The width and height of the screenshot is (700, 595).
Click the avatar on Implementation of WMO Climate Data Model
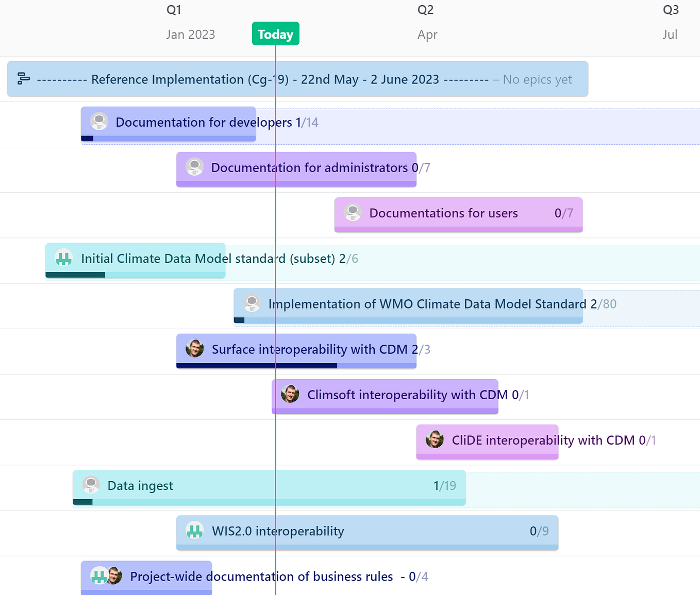click(252, 303)
